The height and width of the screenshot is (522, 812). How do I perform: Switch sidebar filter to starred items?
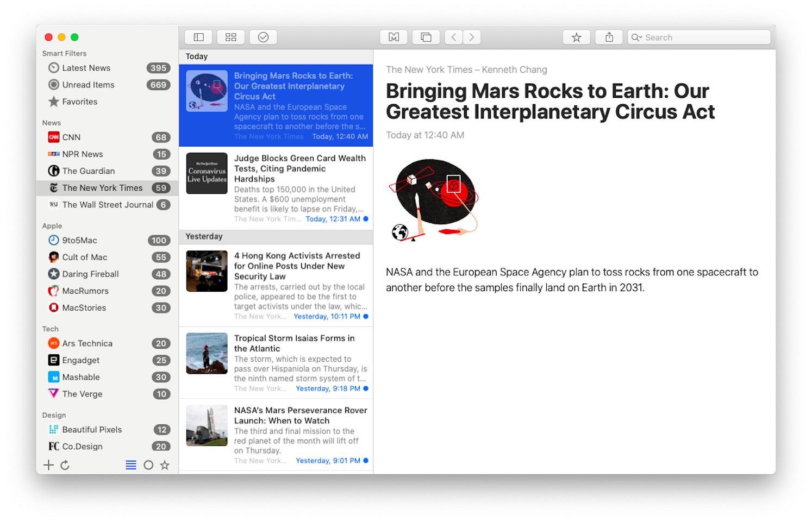click(x=164, y=465)
